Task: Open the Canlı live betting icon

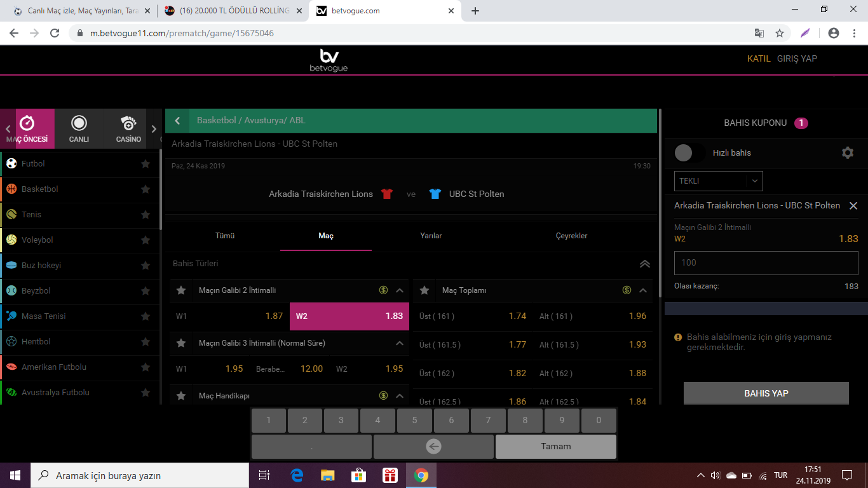Action: click(79, 123)
